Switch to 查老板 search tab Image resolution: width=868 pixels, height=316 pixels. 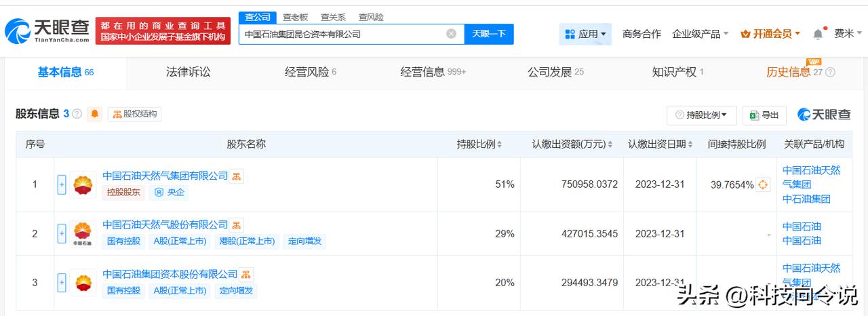(x=295, y=17)
